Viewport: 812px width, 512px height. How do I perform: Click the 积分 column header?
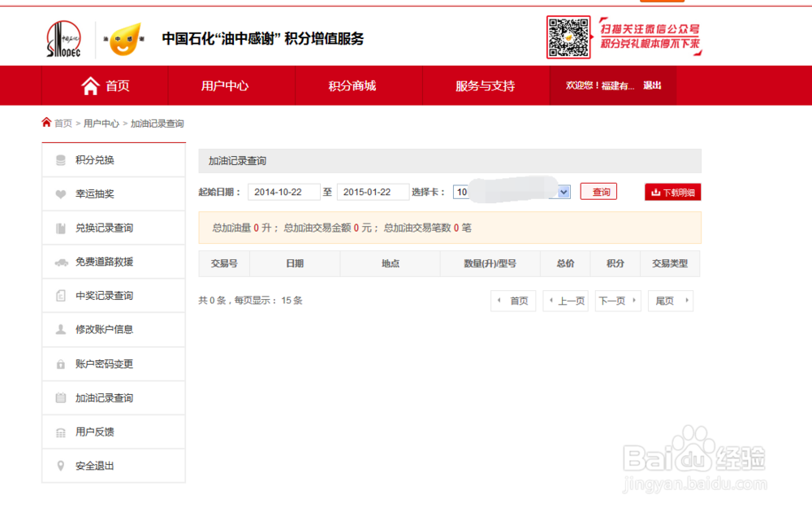point(615,263)
